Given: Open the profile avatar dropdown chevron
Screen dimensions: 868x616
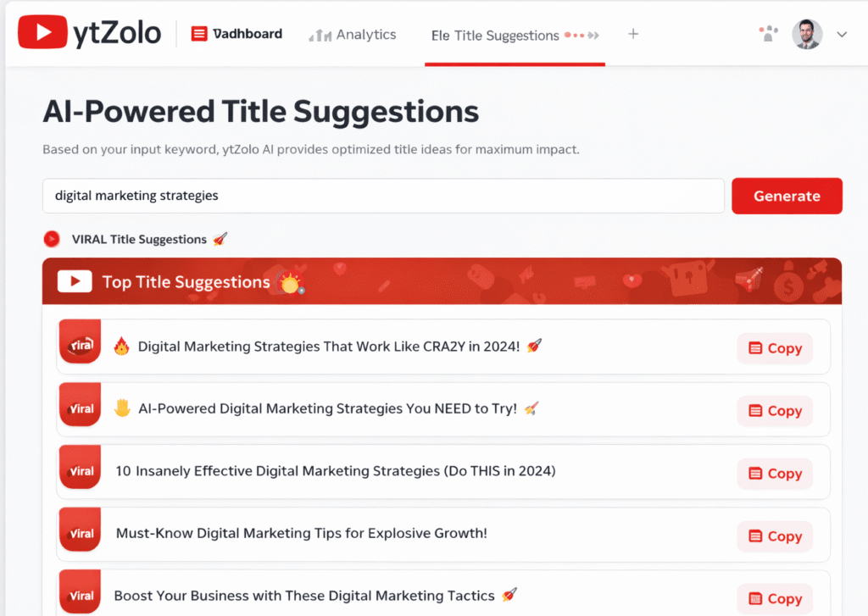Looking at the screenshot, I should [842, 34].
